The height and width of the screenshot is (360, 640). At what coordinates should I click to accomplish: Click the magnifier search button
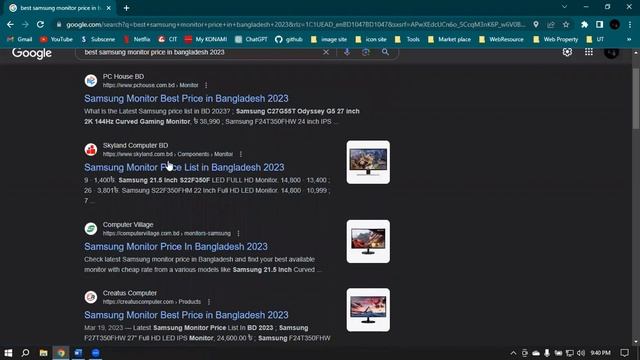pos(385,52)
